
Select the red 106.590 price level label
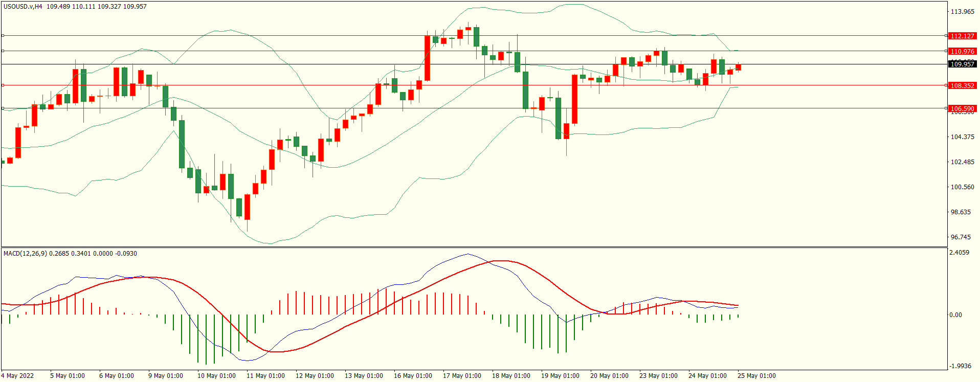pos(962,108)
